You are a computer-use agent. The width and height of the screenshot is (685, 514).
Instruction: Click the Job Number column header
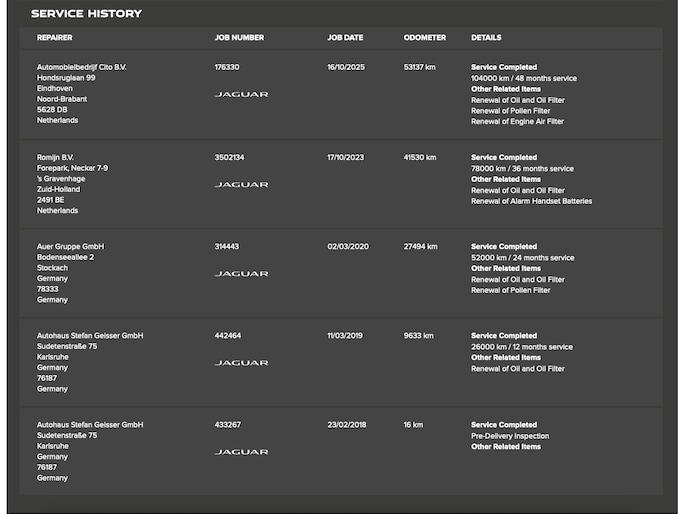239,38
